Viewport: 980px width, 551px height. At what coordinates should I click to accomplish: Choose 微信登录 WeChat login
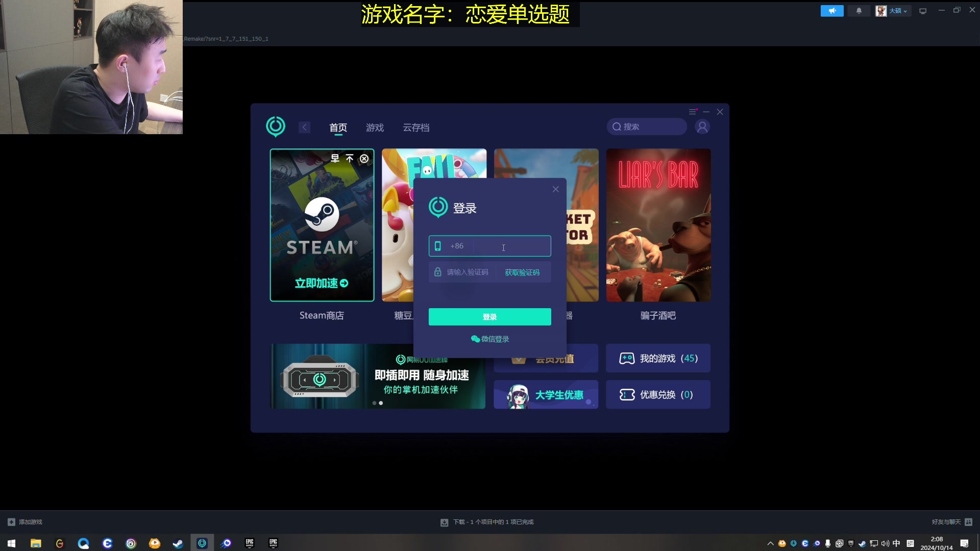489,339
